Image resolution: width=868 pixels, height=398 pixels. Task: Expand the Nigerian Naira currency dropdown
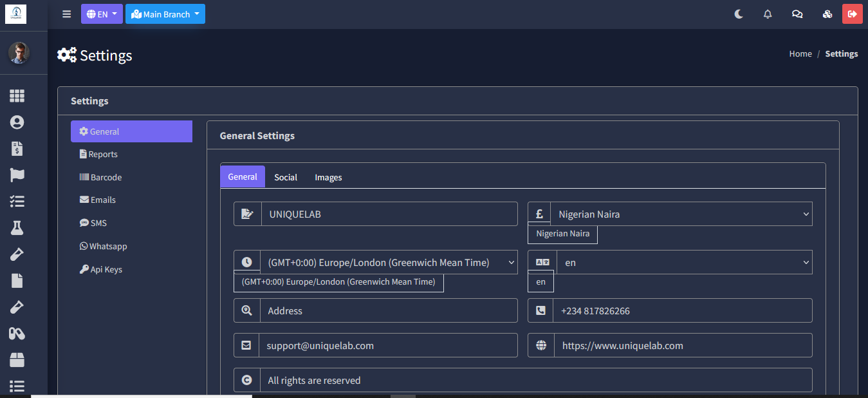pos(681,214)
